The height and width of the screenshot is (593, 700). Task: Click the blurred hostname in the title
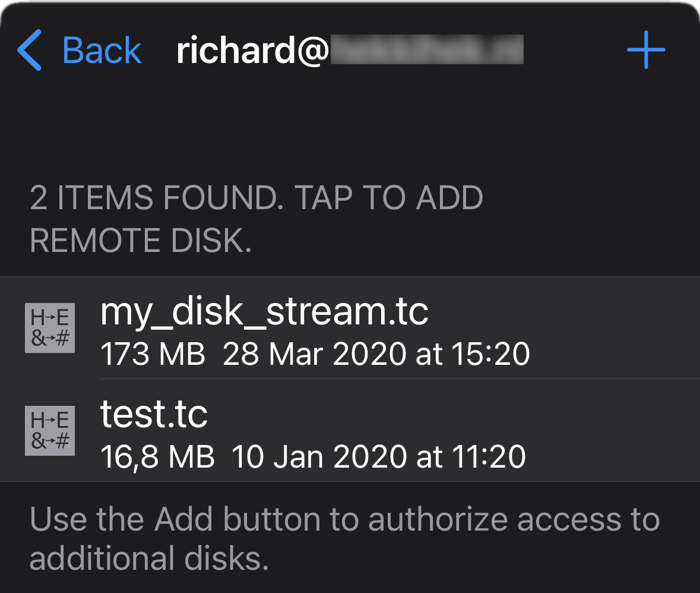426,50
